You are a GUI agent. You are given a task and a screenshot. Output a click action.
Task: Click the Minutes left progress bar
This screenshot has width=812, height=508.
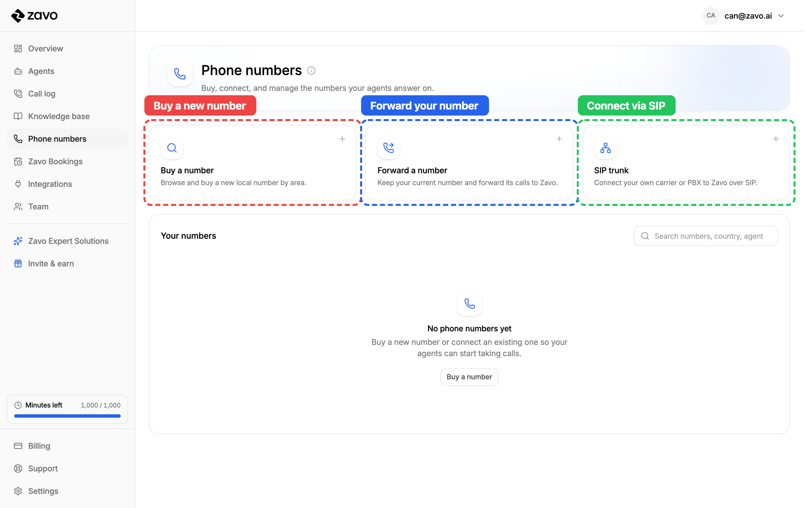tap(67, 416)
